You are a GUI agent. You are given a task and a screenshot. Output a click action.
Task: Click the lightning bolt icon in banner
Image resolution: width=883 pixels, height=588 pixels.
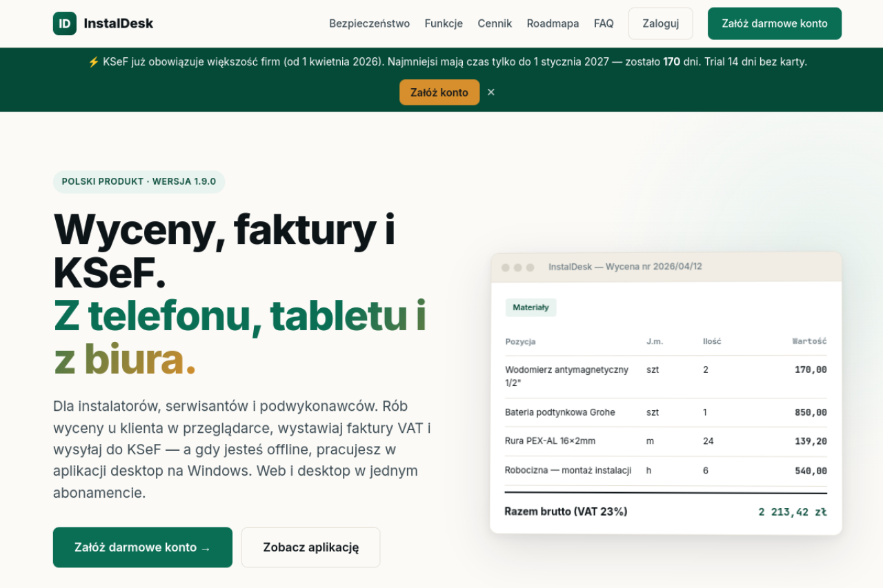(94, 62)
